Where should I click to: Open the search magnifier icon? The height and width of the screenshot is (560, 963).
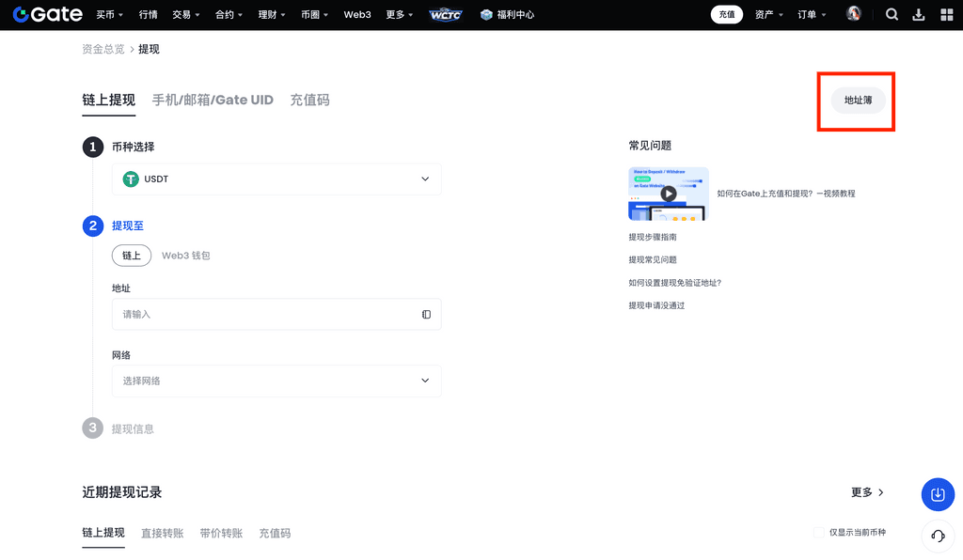click(892, 14)
